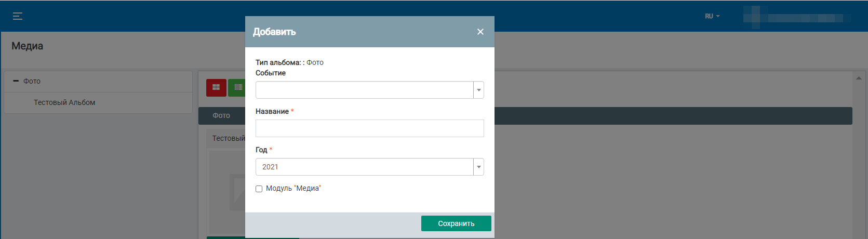
Task: Click inside the empty Событие selection box
Action: click(364, 90)
